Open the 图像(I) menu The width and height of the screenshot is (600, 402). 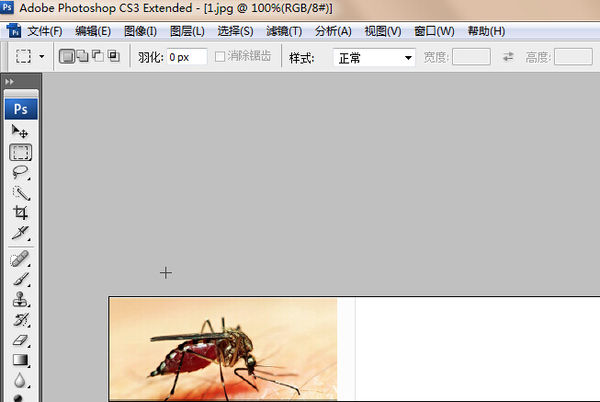point(140,31)
